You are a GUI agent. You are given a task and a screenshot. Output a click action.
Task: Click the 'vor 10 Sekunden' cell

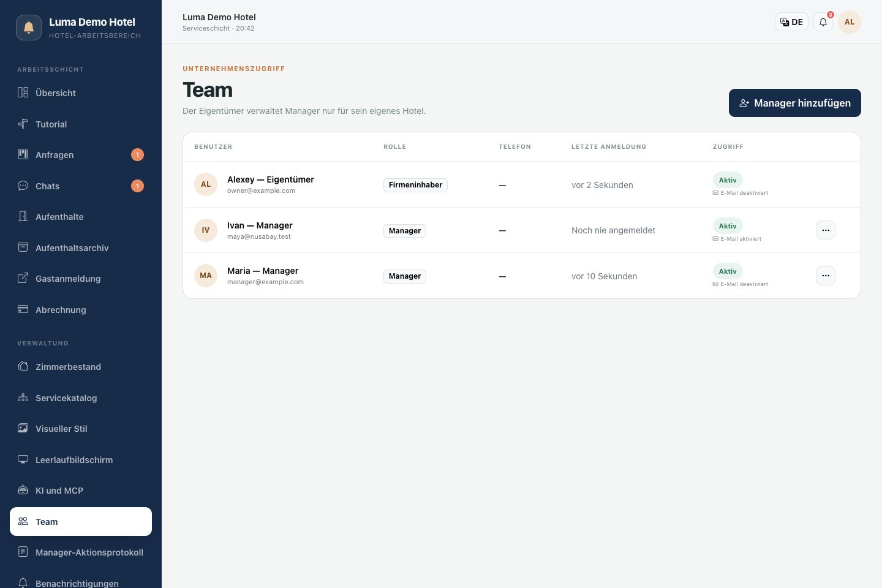click(x=604, y=276)
